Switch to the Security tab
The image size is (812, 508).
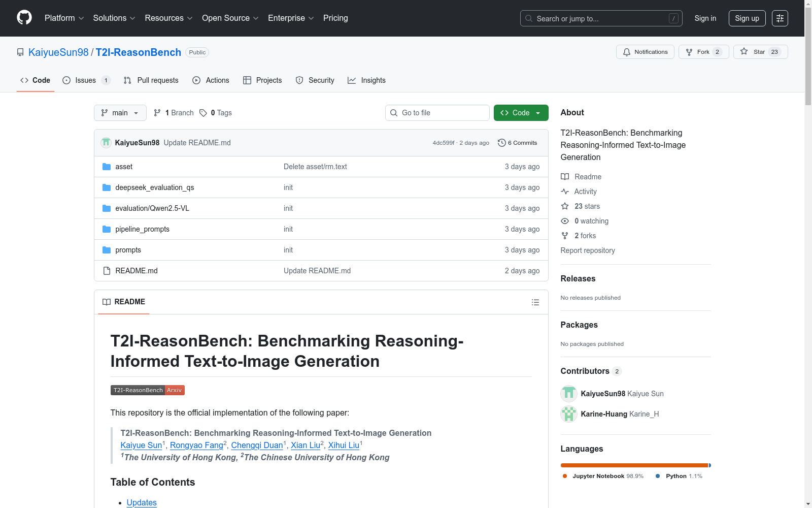tap(315, 80)
